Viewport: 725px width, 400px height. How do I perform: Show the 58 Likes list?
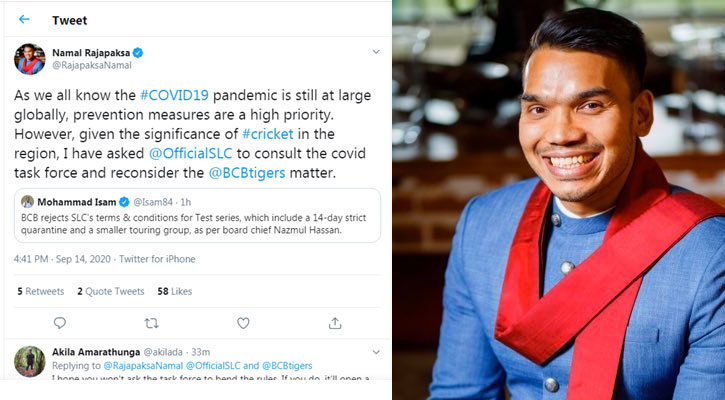pyautogui.click(x=176, y=291)
